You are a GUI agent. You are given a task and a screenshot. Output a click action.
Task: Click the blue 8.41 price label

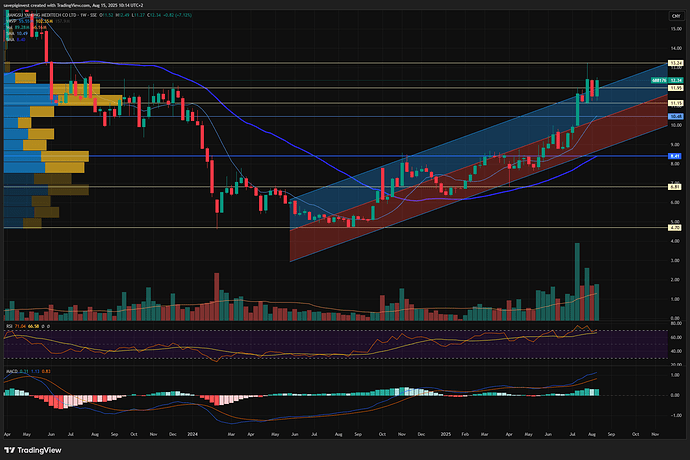(x=675, y=156)
